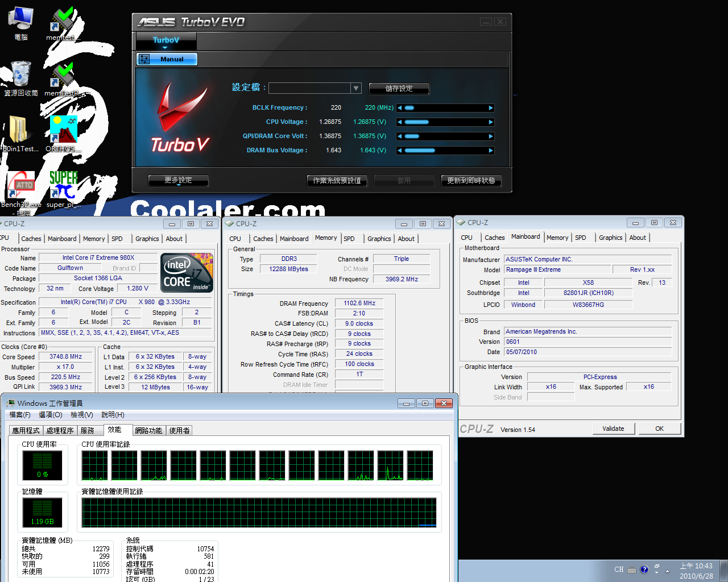Click the Intel Core i7 logo in CPU-Z
Screen dimensions: 728x582
[x=187, y=273]
